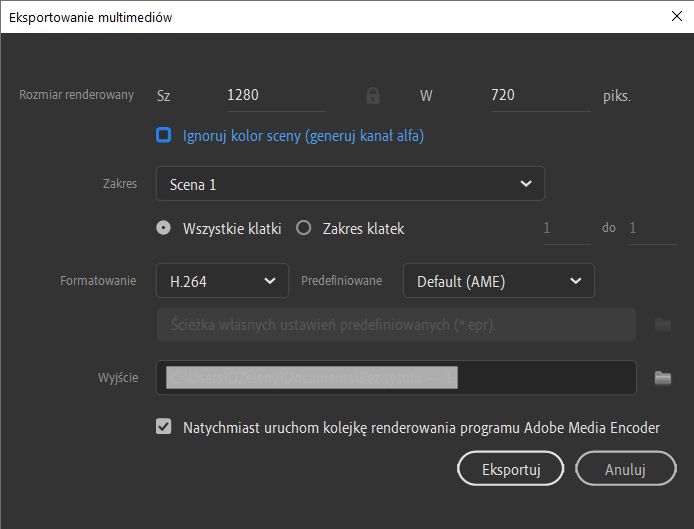Click the aspect ratio lock icon
694x529 pixels.
(x=372, y=96)
